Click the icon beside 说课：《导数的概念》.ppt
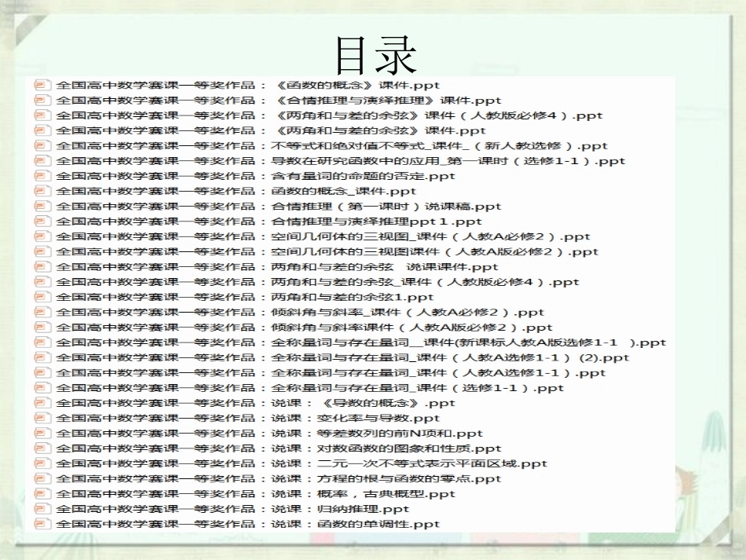746x560 pixels. 42,403
